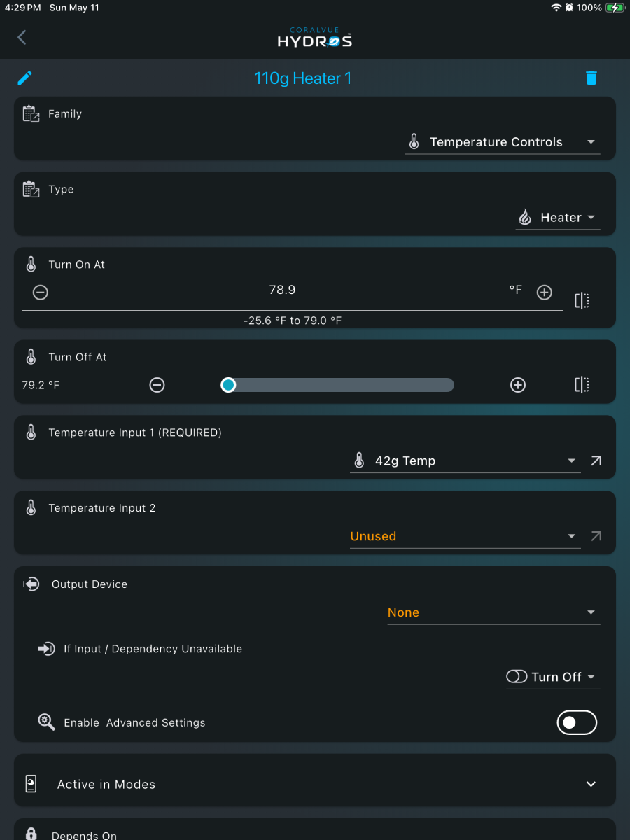Open 42g Temp input dropdown
This screenshot has height=840, width=630.
465,461
